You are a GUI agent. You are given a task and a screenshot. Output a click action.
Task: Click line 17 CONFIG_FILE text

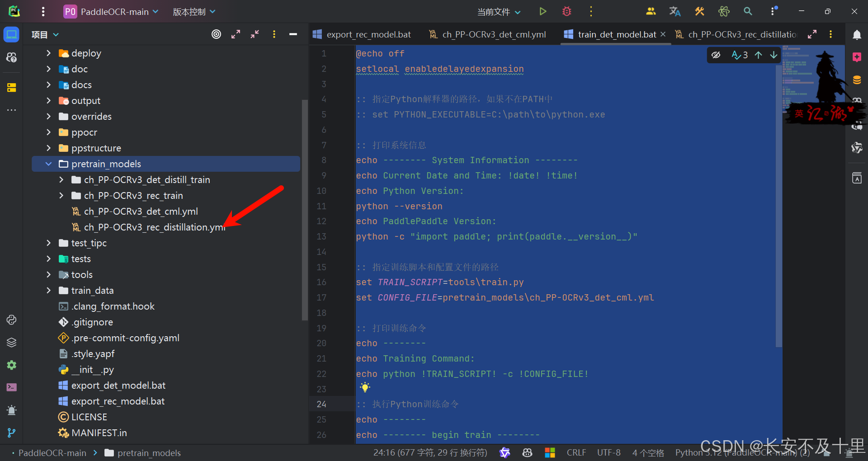(407, 297)
